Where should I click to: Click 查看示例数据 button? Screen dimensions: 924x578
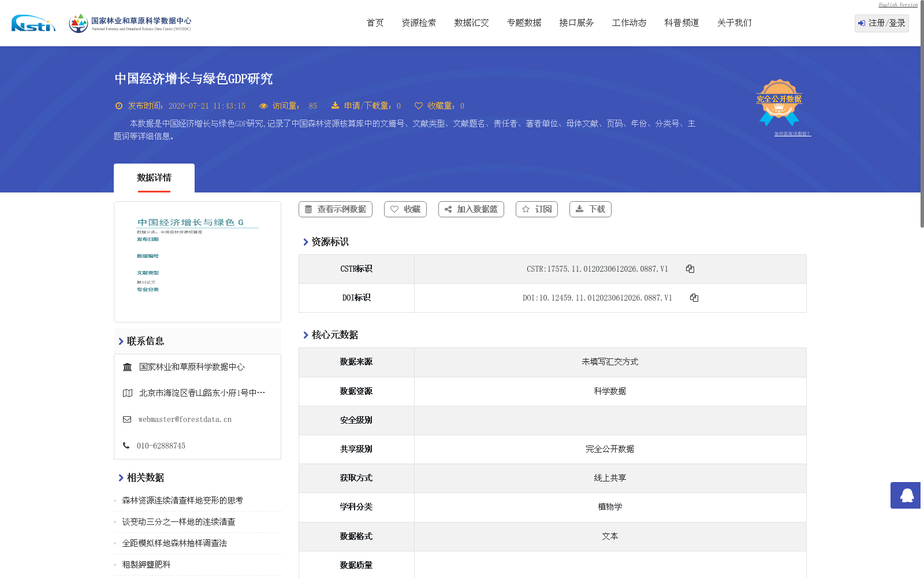(x=336, y=209)
